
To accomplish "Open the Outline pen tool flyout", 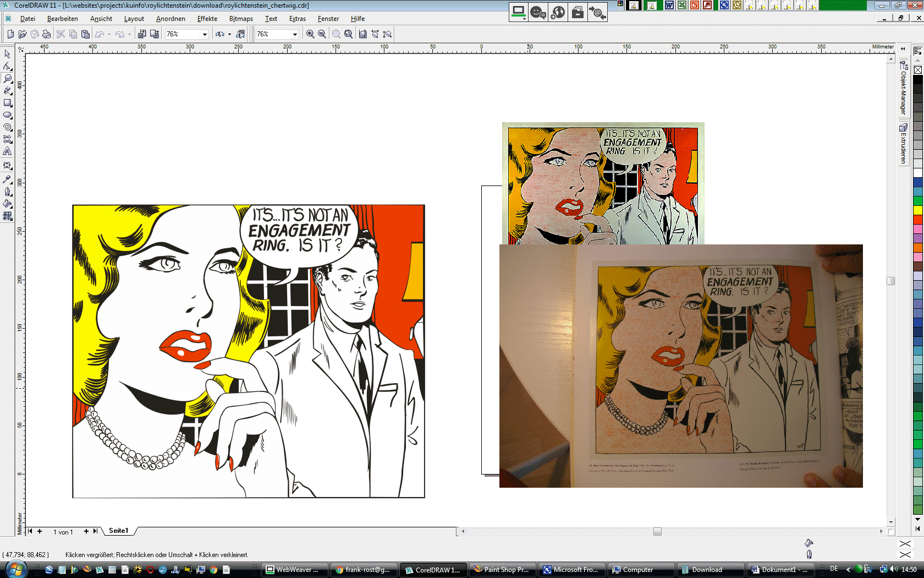I will pos(7,192).
